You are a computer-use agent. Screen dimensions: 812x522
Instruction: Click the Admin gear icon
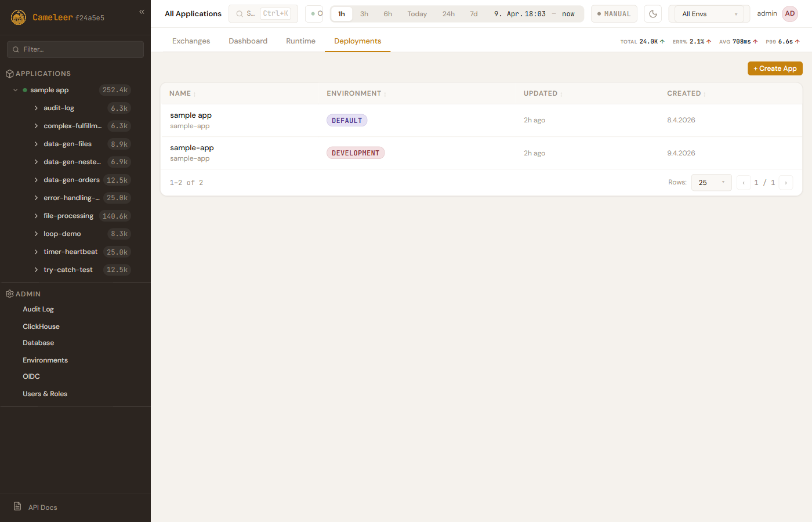tap(9, 294)
